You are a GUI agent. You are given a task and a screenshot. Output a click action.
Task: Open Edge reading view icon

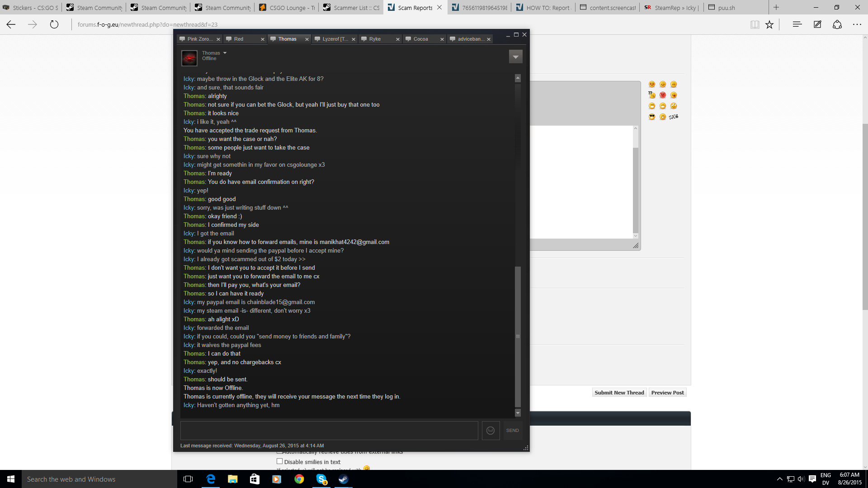pos(755,25)
